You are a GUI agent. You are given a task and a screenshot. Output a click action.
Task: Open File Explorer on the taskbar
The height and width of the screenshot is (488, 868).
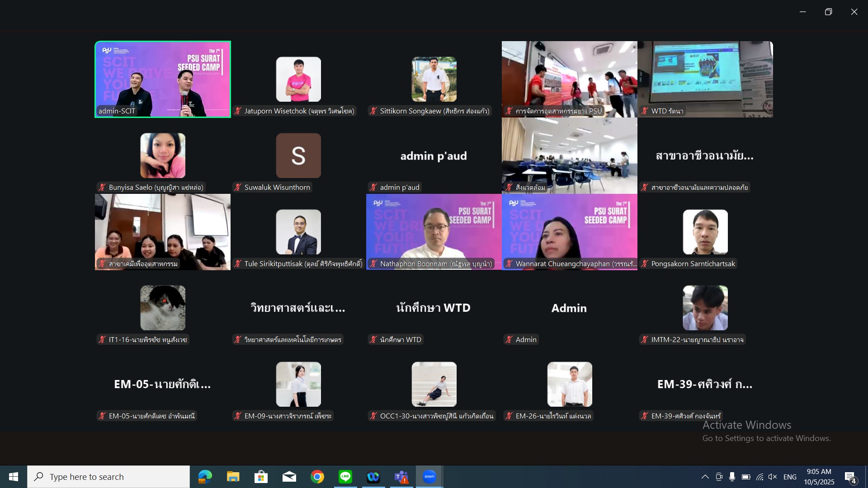233,477
